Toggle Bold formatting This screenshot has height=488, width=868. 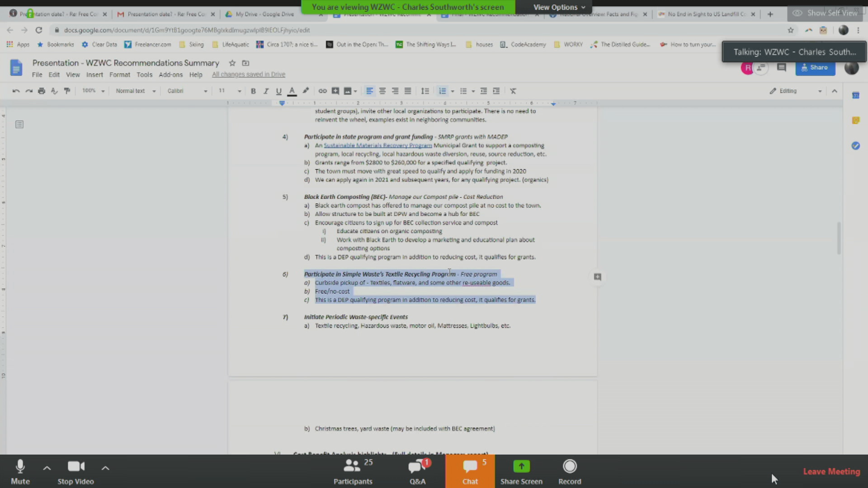coord(253,91)
